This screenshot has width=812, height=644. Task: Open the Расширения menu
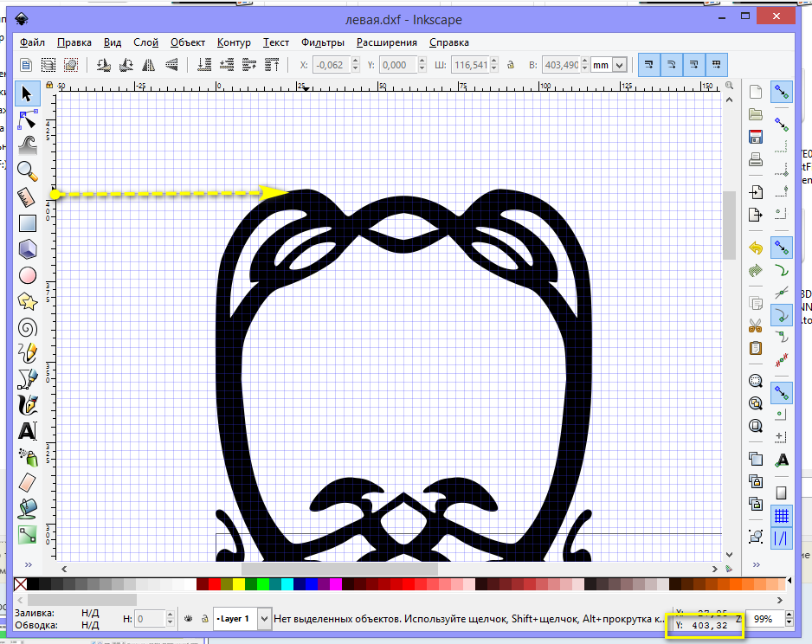pos(386,42)
